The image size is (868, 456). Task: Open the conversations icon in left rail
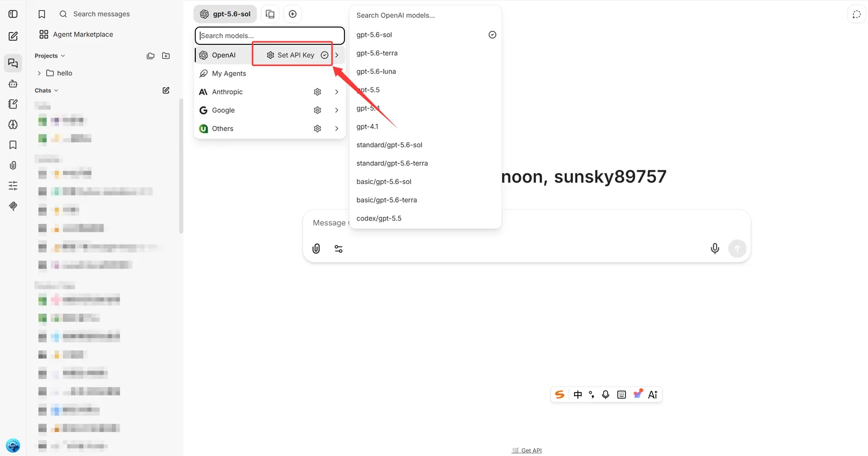tap(13, 64)
